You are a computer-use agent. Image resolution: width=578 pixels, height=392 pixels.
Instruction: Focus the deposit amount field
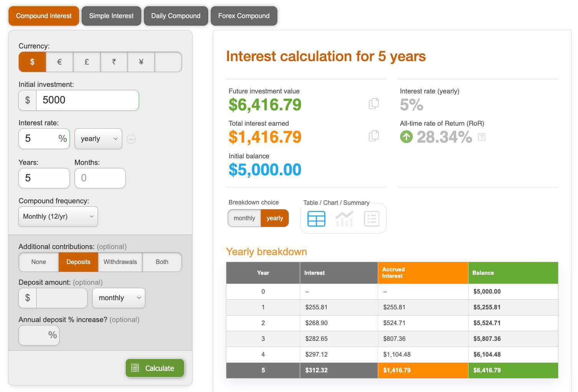62,298
